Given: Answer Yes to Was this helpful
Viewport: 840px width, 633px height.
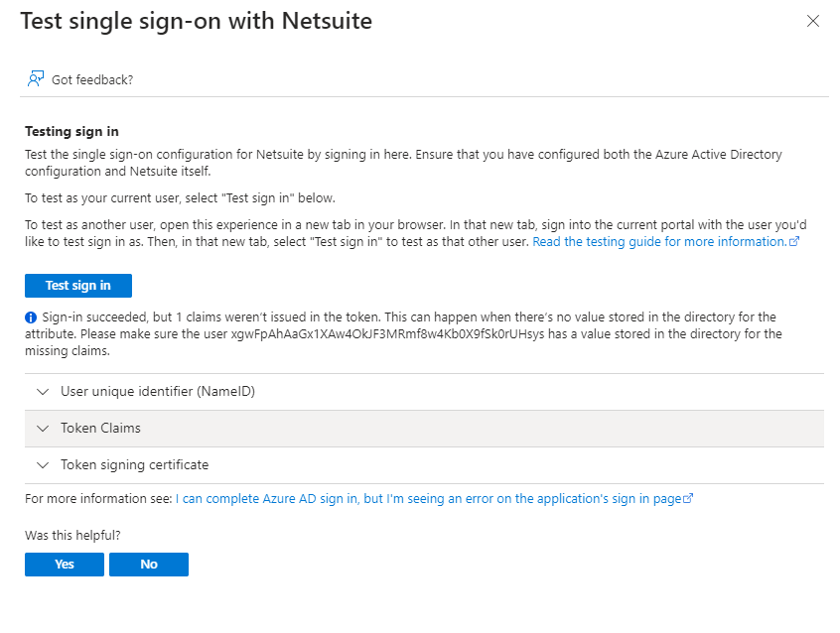Looking at the screenshot, I should pyautogui.click(x=65, y=565).
